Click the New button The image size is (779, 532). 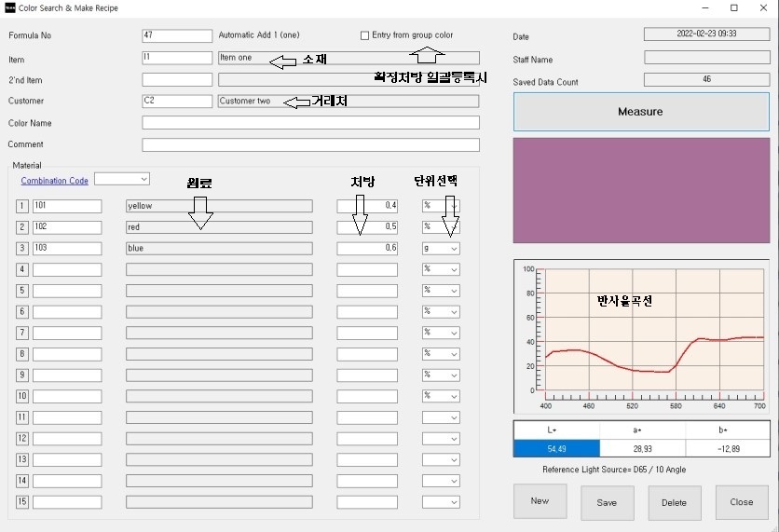point(540,501)
